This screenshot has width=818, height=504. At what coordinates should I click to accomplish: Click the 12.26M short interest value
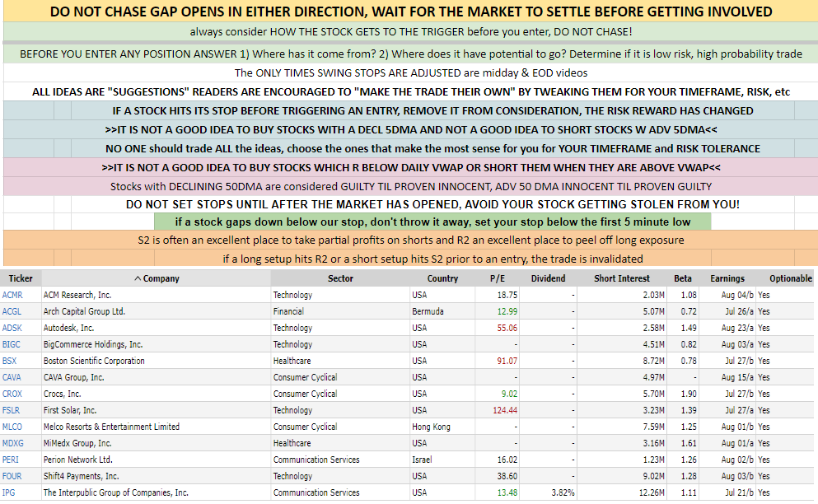(x=652, y=492)
